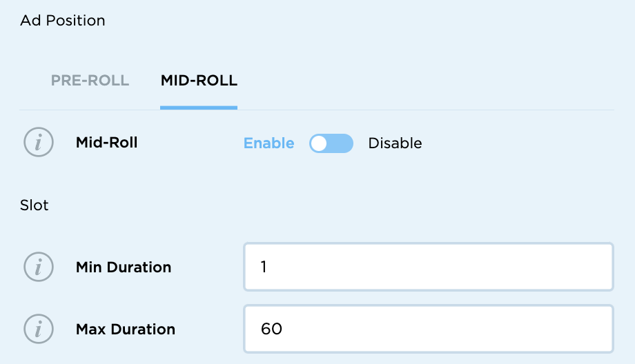Select the Enable option label
Screen dimensions: 635x364
(x=268, y=143)
